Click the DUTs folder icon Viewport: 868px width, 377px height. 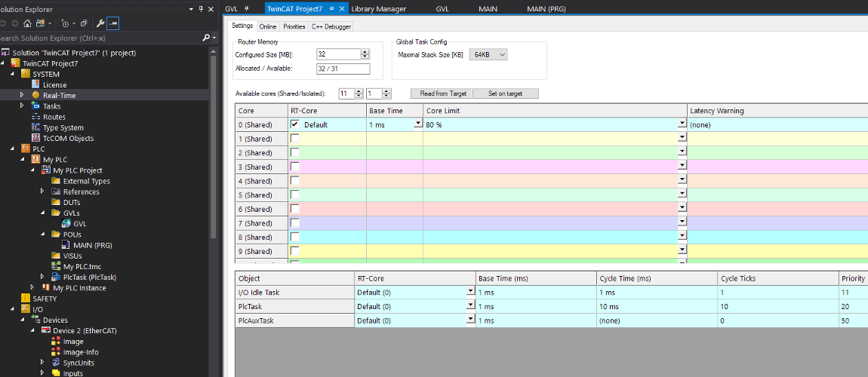pyautogui.click(x=56, y=202)
